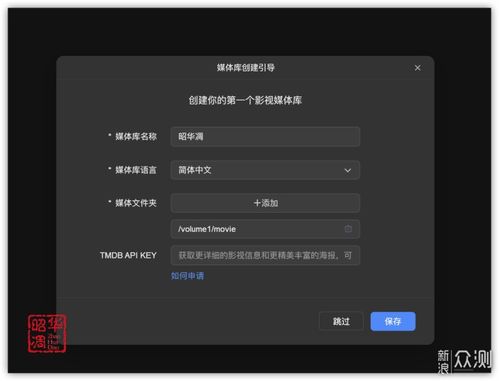Click the 媒体库名称 input field

(265, 136)
